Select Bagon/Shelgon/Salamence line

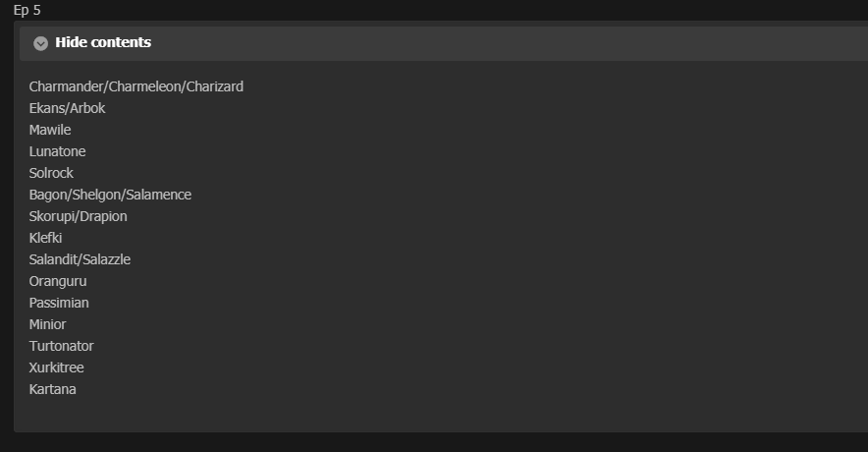[x=110, y=195]
